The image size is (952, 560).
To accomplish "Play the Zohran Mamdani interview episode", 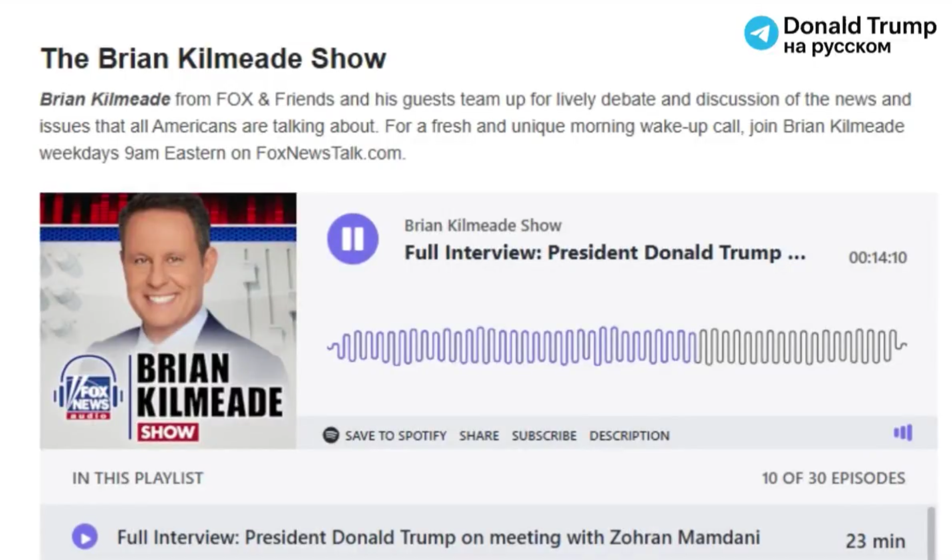I will (x=85, y=536).
